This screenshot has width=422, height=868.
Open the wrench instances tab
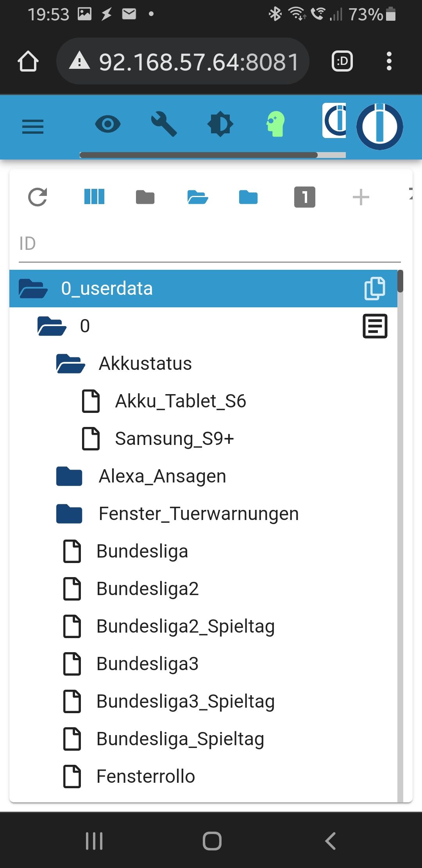point(164,124)
